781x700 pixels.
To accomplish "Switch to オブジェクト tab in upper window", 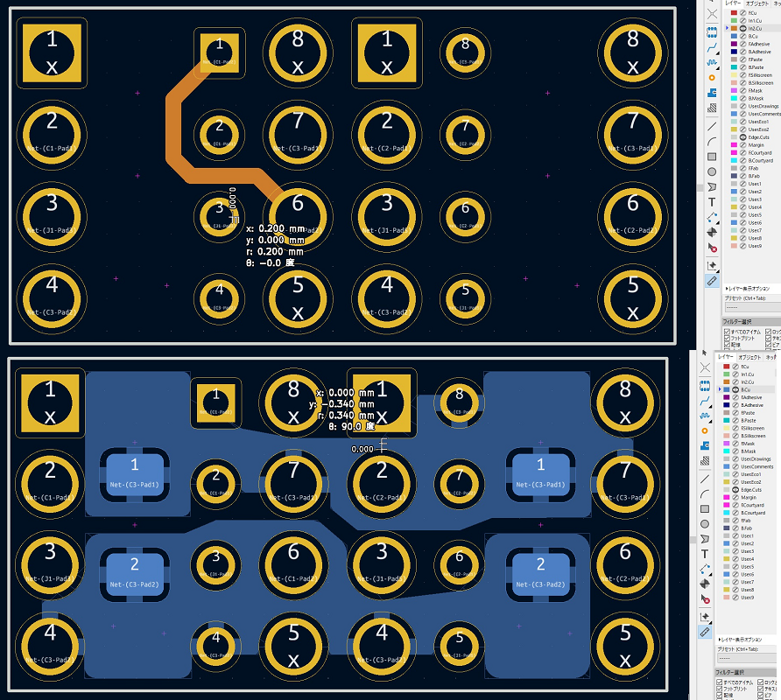I will [757, 3].
